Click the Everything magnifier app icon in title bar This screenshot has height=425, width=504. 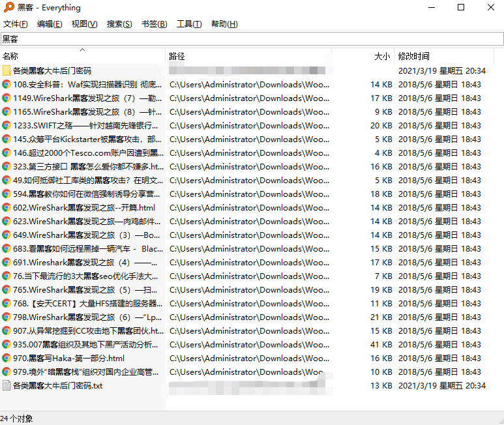[x=8, y=7]
